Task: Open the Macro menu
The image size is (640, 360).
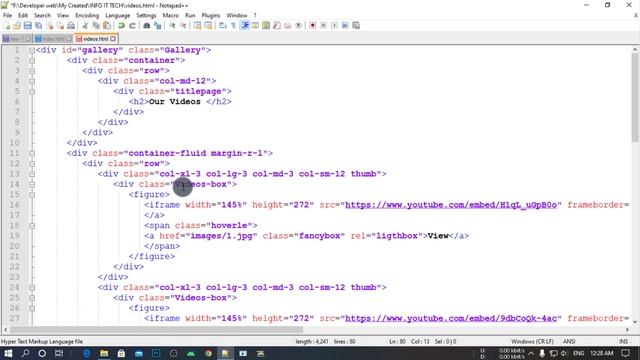Action: [x=171, y=15]
